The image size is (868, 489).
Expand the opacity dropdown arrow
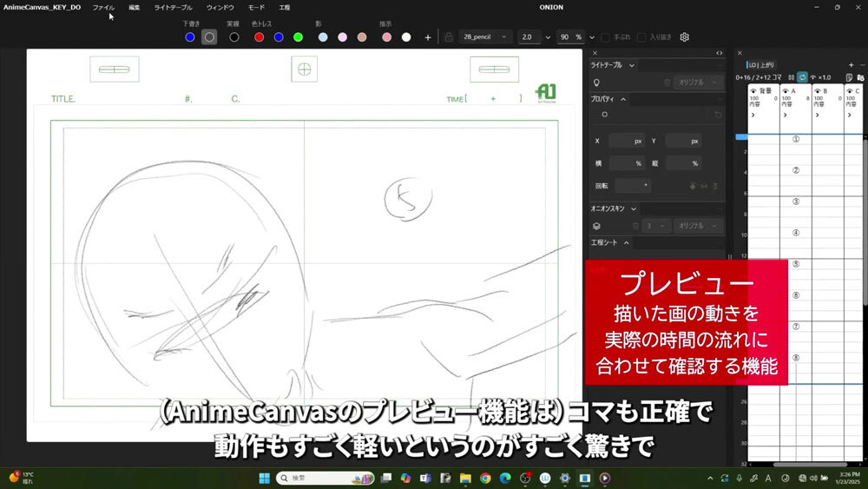[x=592, y=37]
